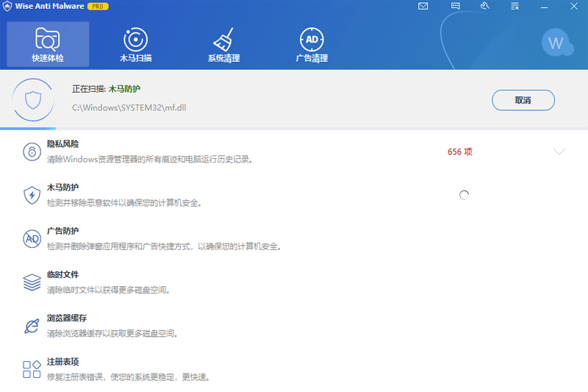Click the large scanning shield circle icon
This screenshot has height=392, width=588.
click(x=33, y=100)
